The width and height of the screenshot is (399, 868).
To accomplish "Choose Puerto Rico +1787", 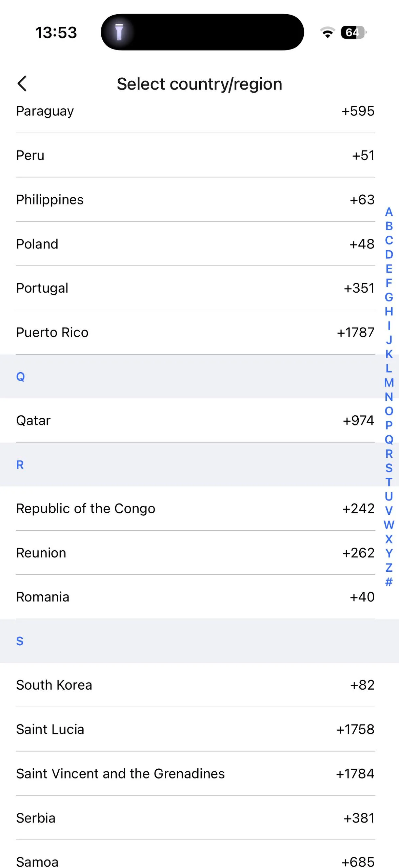I will pyautogui.click(x=195, y=333).
